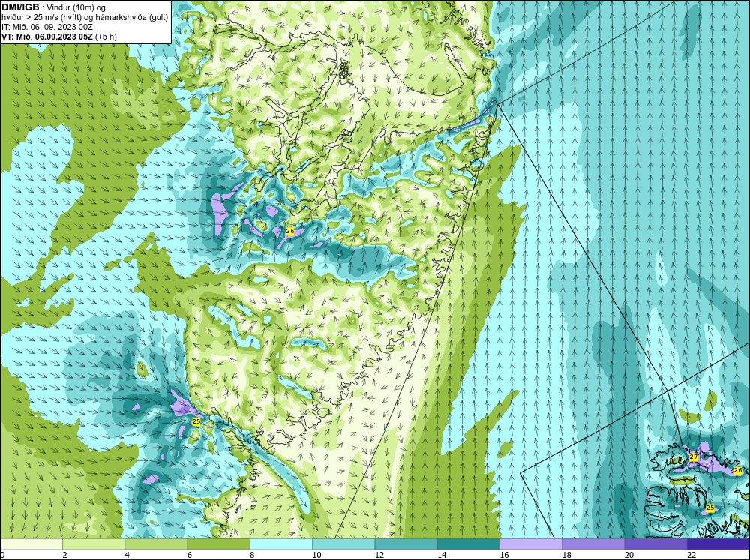Click the "DMI/IGB" title text

pyautogui.click(x=20, y=7)
